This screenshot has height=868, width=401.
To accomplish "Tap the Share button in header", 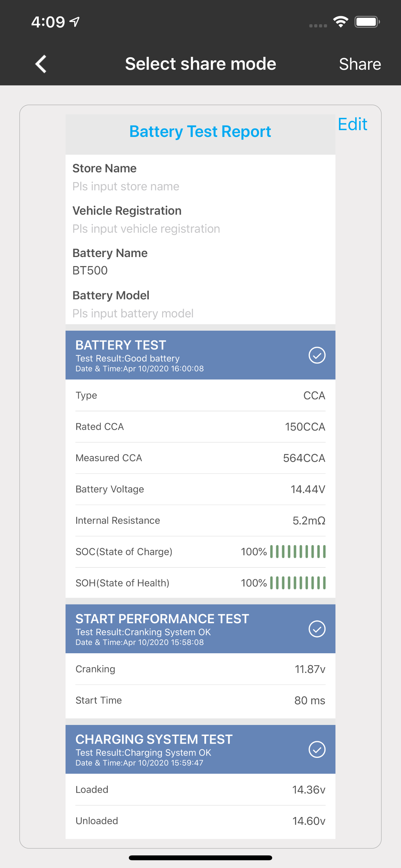I will pyautogui.click(x=360, y=64).
